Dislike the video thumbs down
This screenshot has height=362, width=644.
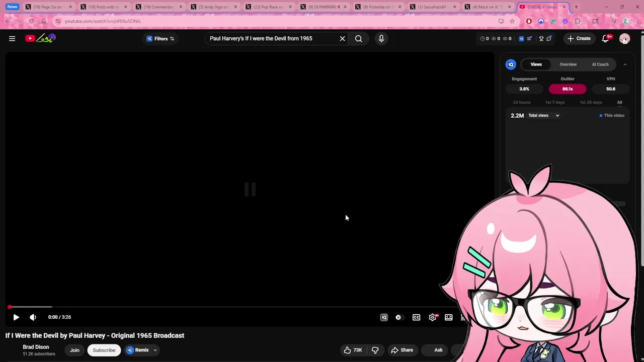[x=375, y=350]
